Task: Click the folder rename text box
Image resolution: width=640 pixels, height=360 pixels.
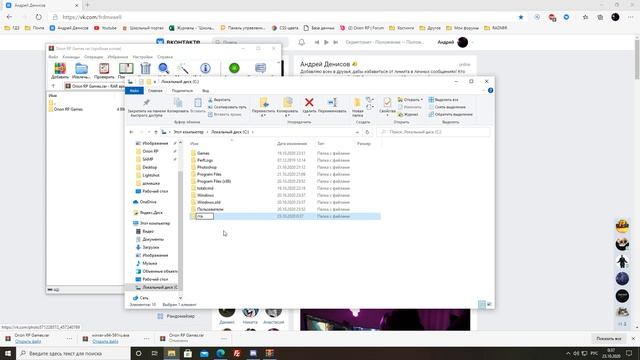Action: (204, 216)
